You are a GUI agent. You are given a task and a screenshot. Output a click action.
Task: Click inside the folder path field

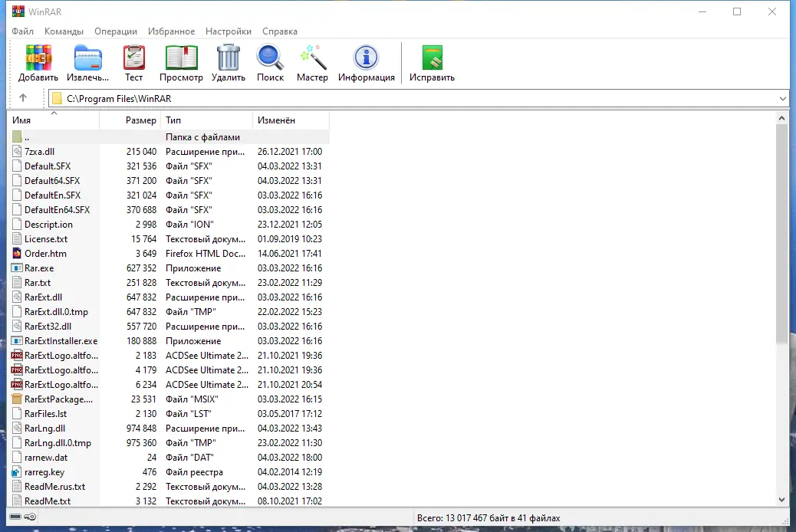point(230,98)
